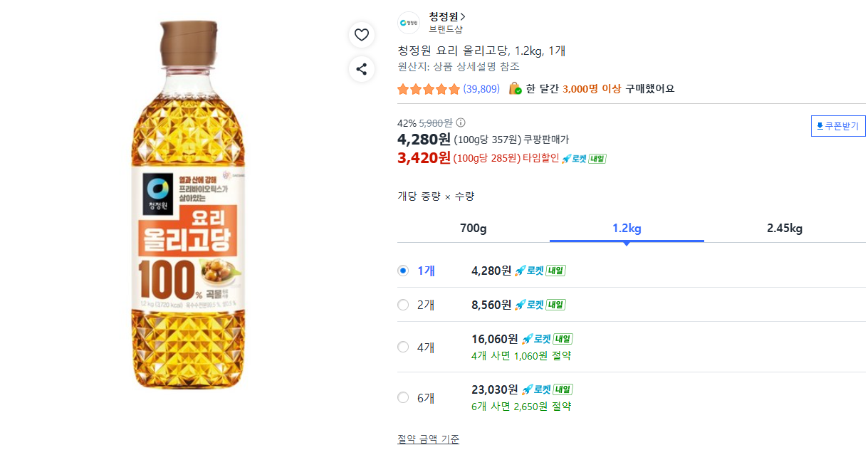Screen dimensions: 868x450
Task: Open the 절약 금액 기준 link
Action: (x=428, y=439)
